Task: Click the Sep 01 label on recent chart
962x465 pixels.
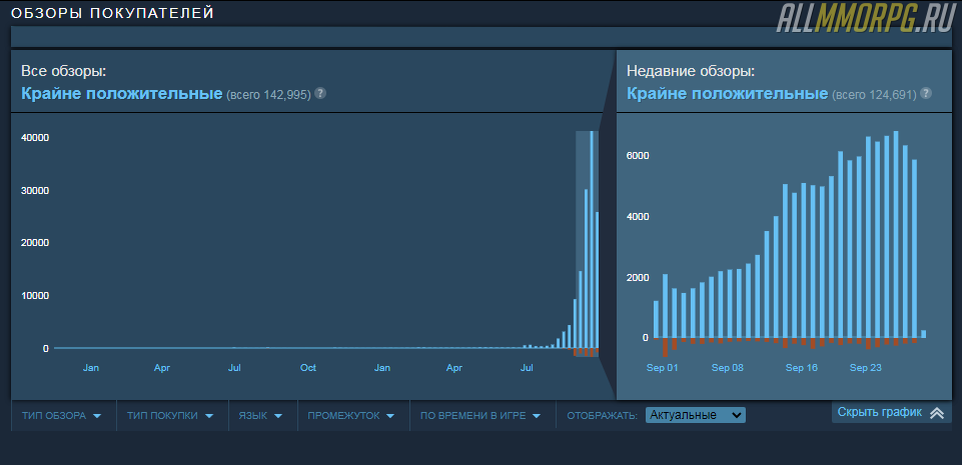Action: 663,368
